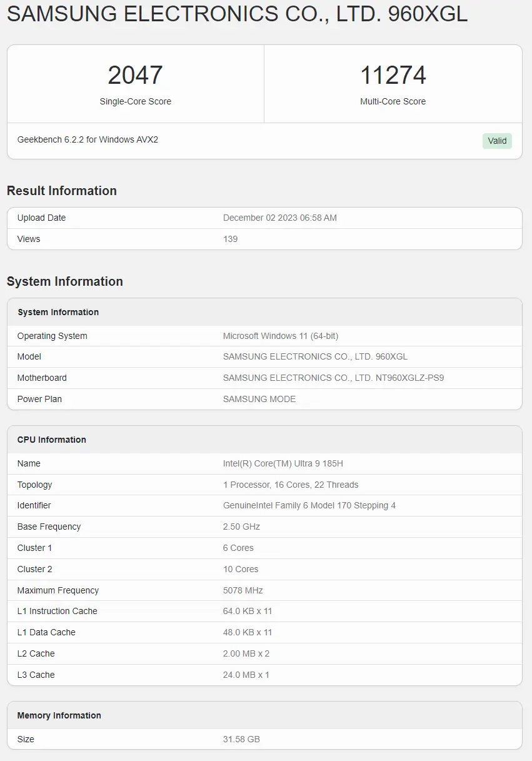Image resolution: width=532 pixels, height=761 pixels.
Task: Click the Result Information heading
Action: tap(62, 191)
